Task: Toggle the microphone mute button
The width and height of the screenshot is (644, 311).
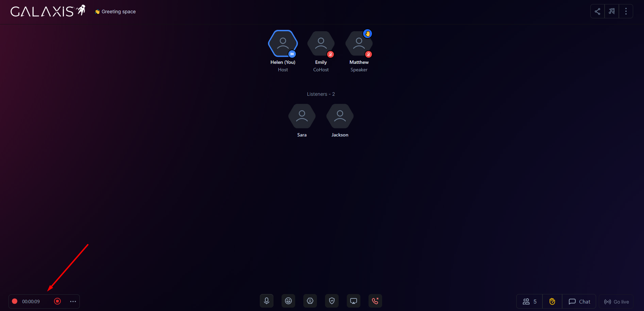Action: coord(266,301)
